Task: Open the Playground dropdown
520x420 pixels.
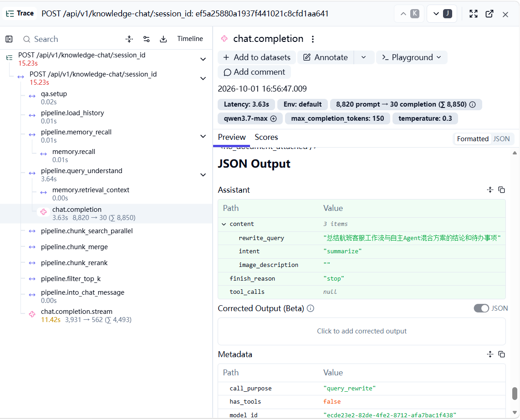Action: coord(412,57)
